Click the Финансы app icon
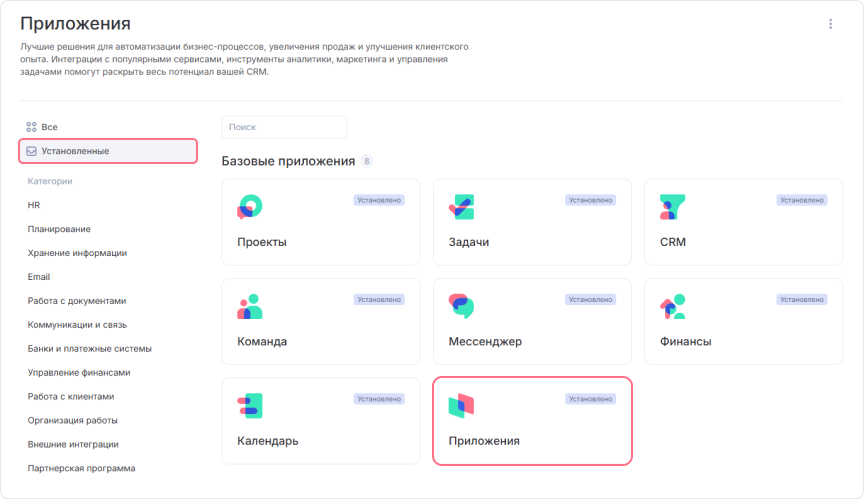This screenshot has width=864, height=499. [672, 306]
